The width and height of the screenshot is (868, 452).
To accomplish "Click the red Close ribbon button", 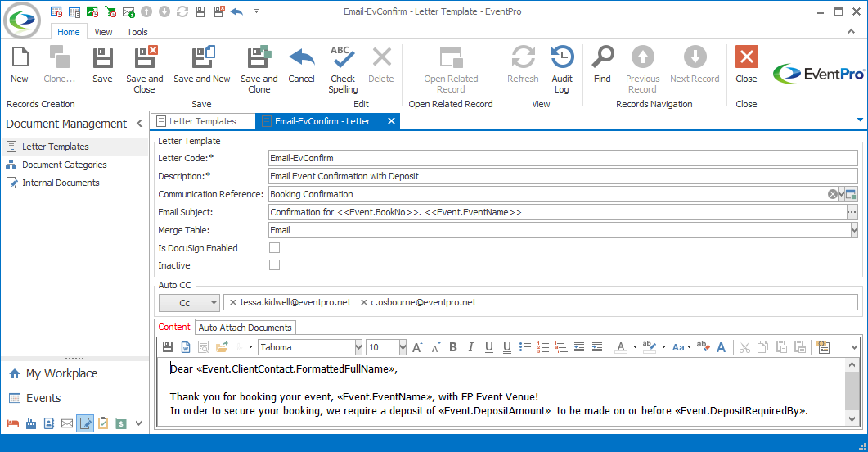I will (746, 65).
